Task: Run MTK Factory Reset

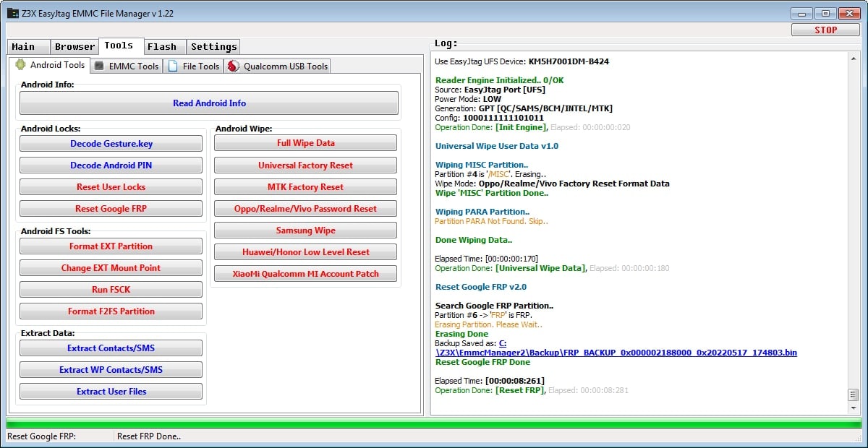Action: click(x=305, y=187)
